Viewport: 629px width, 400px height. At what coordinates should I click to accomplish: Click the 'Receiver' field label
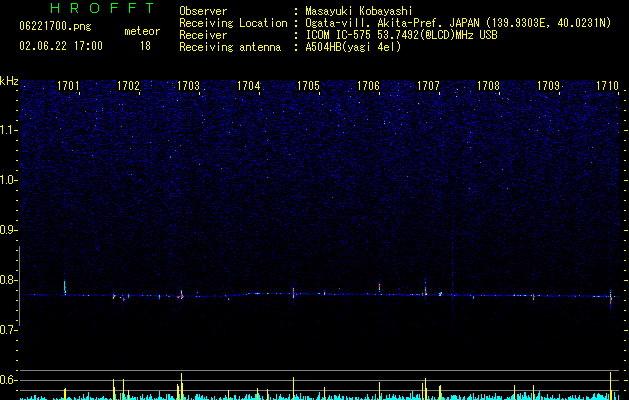203,35
